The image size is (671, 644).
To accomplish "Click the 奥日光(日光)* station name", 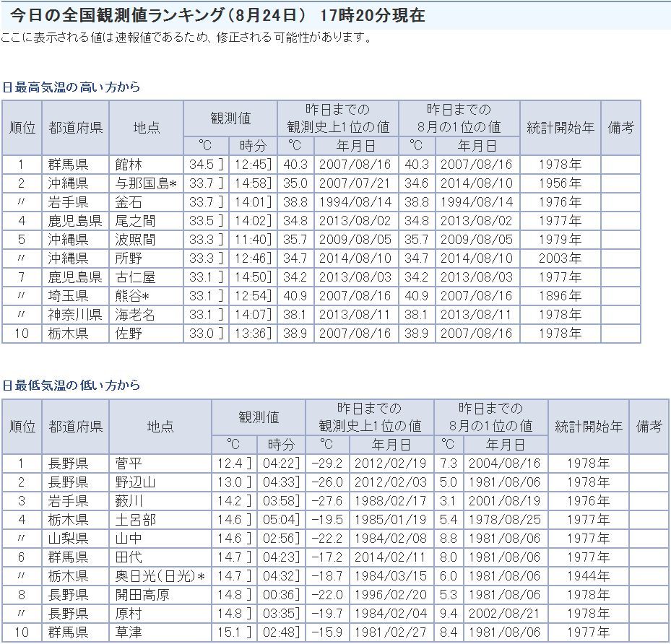I will [160, 576].
